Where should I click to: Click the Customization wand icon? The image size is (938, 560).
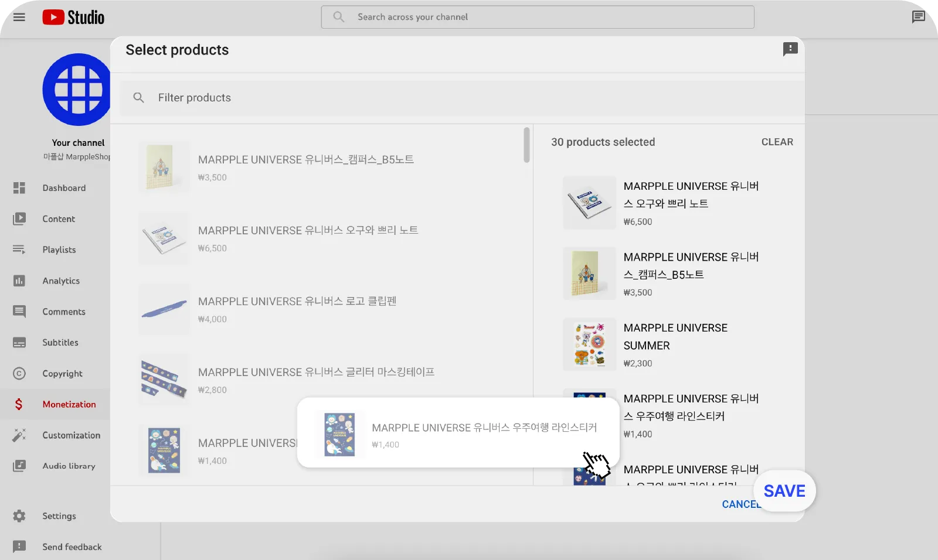[19, 435]
